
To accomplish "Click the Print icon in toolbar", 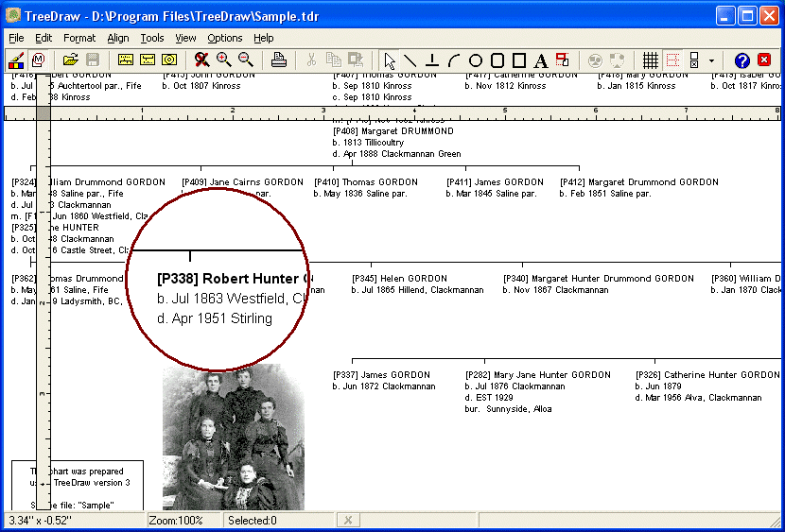I will [278, 60].
